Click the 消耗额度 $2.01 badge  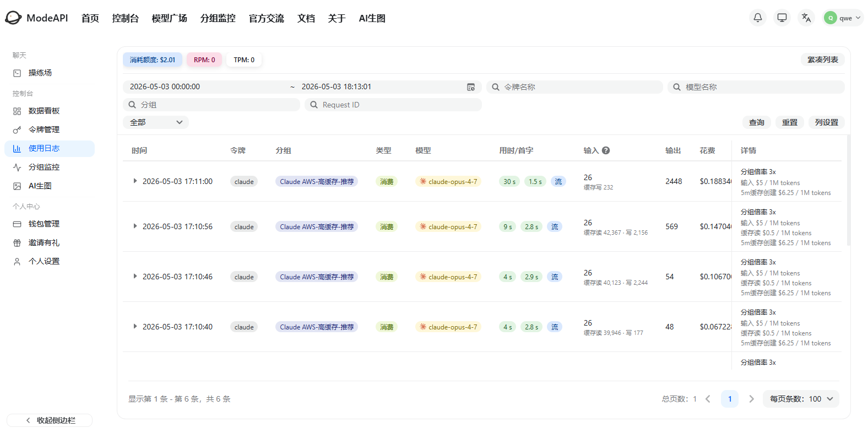[153, 59]
